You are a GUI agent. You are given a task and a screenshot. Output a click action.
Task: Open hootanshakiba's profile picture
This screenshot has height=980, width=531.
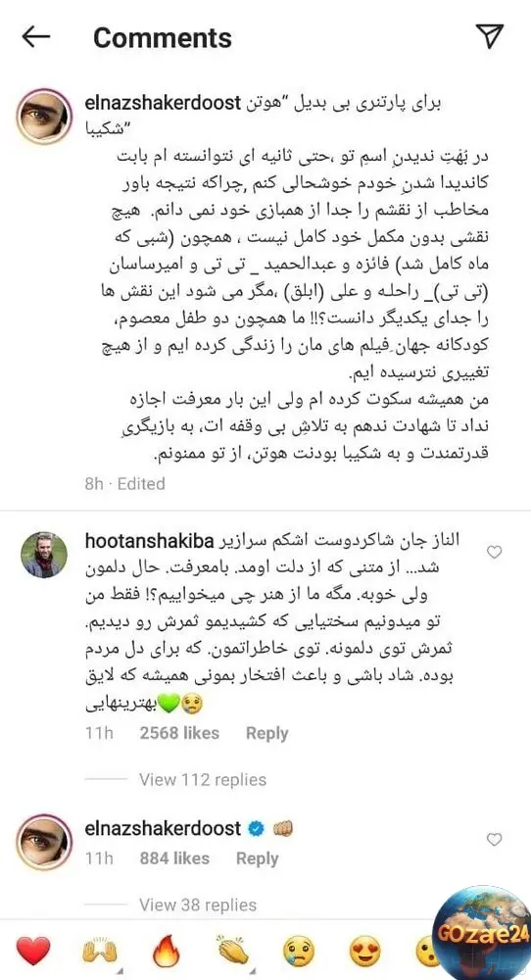coord(44,555)
